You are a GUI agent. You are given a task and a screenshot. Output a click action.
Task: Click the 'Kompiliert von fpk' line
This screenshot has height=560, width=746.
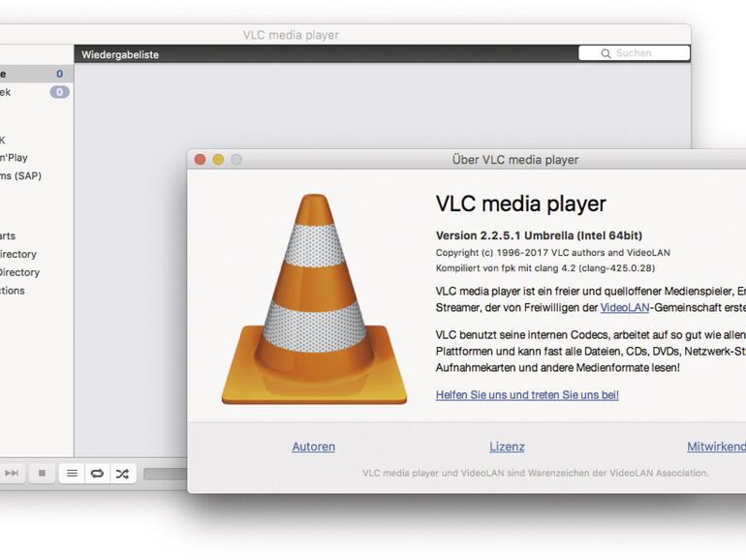coord(545,268)
